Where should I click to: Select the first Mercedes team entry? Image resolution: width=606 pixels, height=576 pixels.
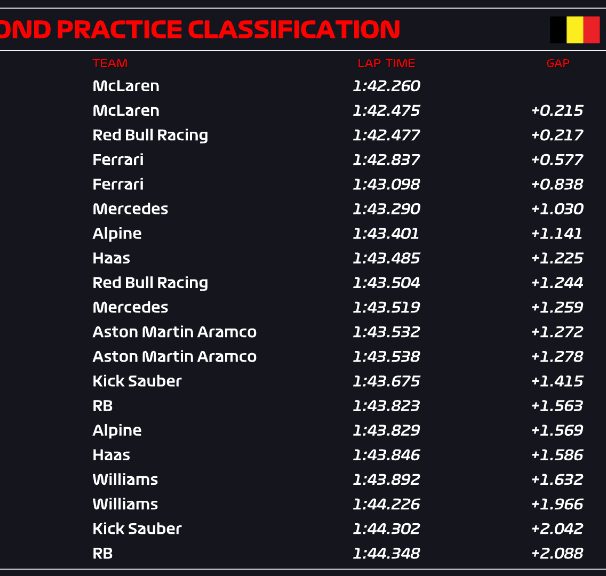130,209
